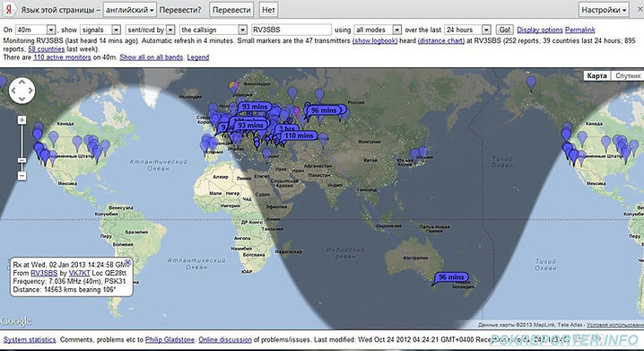Switch to Спутник satellite view tab
This screenshot has width=644, height=351.
tap(627, 75)
